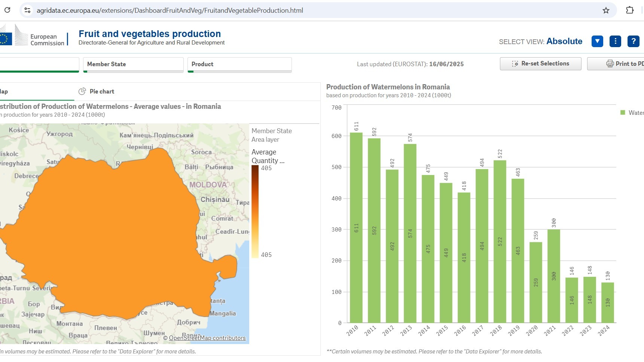This screenshot has height=362, width=644.
Task: Open the Member State filter dropdown
Action: 133,64
